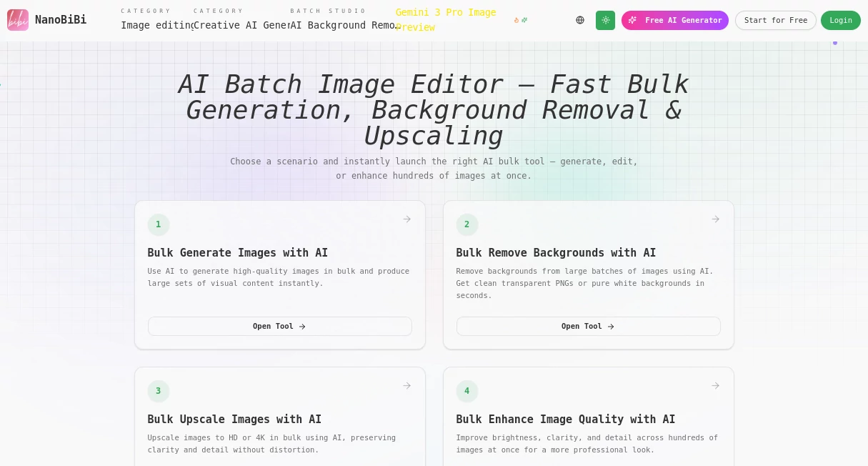Click the number 2 badge on second card

click(x=467, y=224)
